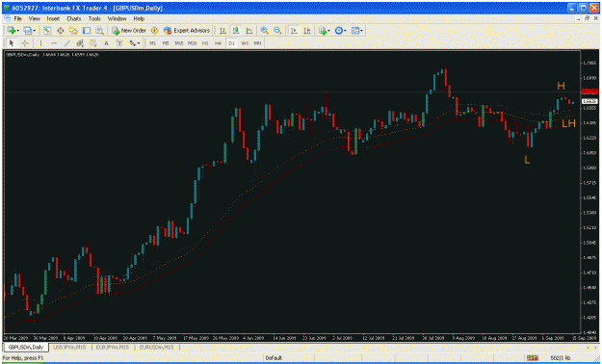Select the Text Label tool
Image resolution: width=602 pixels, height=364 pixels.
click(x=119, y=43)
